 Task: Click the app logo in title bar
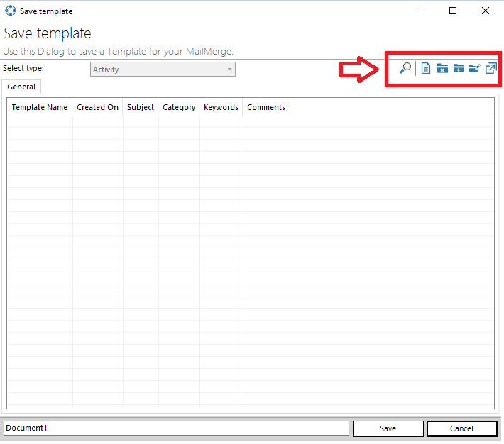pyautogui.click(x=11, y=11)
